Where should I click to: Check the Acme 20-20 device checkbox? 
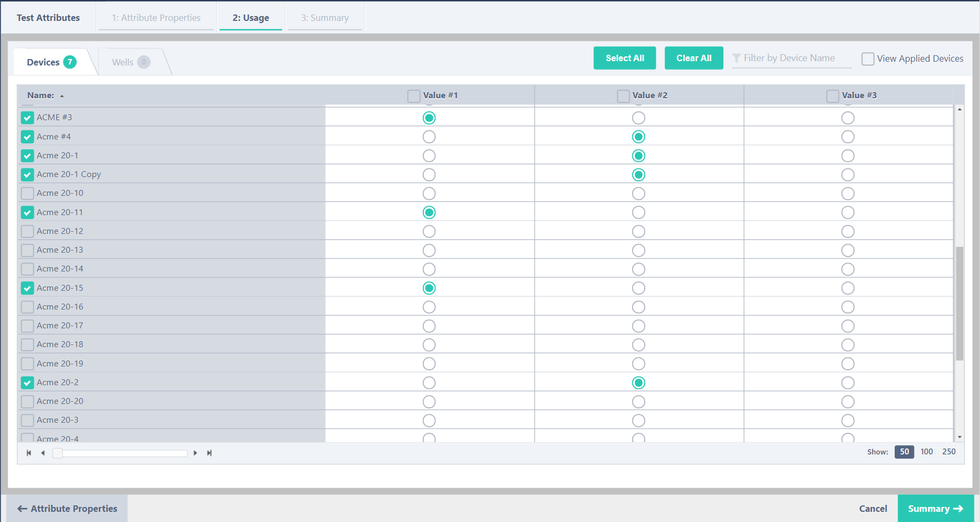27,401
